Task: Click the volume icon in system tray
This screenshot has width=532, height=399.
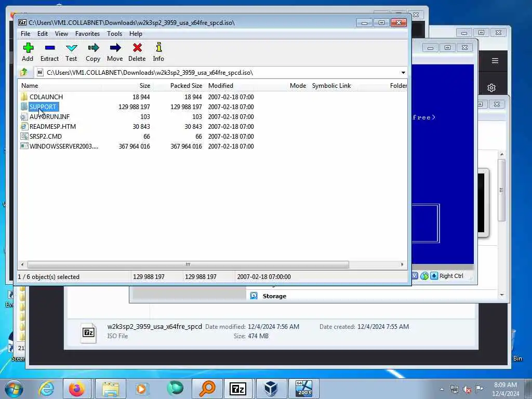Action: pos(467,390)
